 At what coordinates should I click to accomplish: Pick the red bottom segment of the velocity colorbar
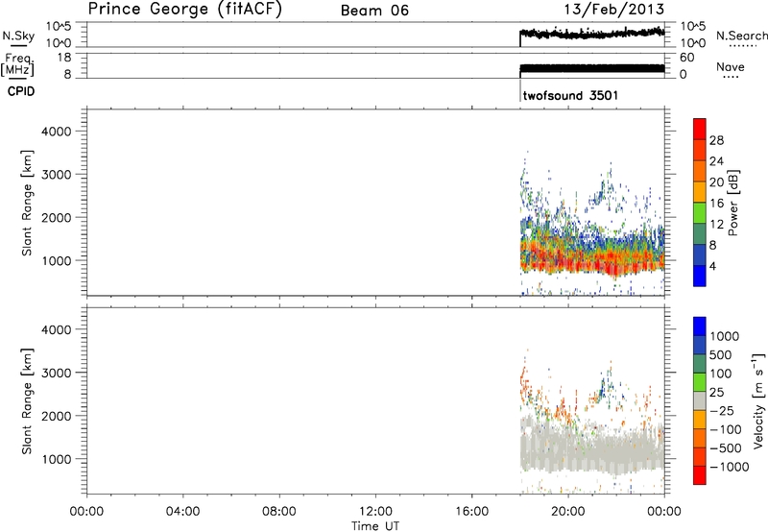(x=700, y=475)
